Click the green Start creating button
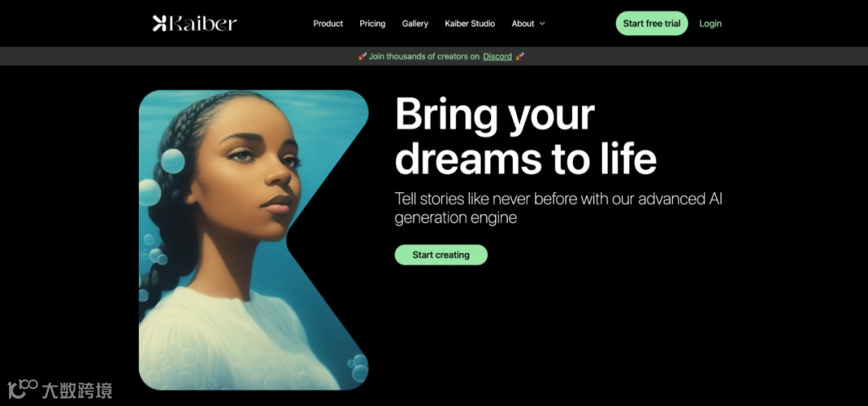 [x=441, y=255]
